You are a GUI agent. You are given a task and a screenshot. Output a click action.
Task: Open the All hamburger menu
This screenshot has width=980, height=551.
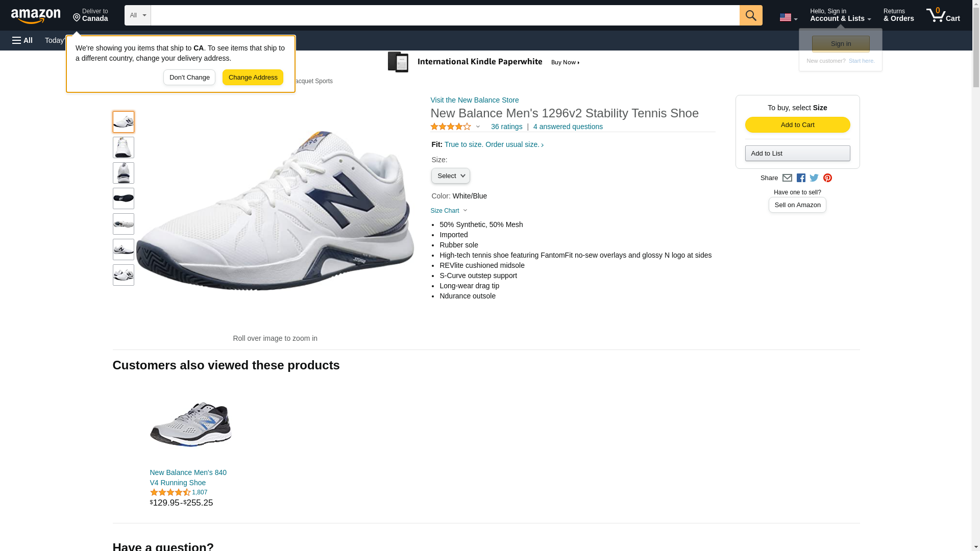click(22, 40)
